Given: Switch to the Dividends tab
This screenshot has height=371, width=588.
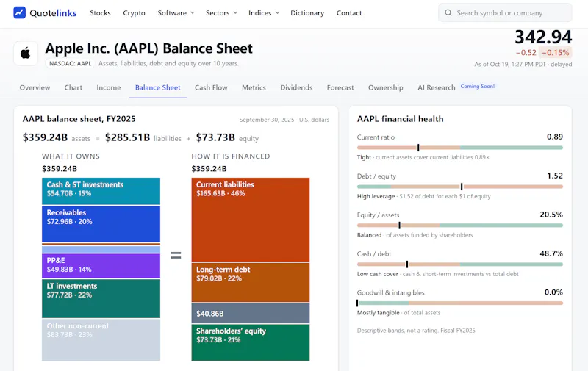Looking at the screenshot, I should click(x=296, y=87).
